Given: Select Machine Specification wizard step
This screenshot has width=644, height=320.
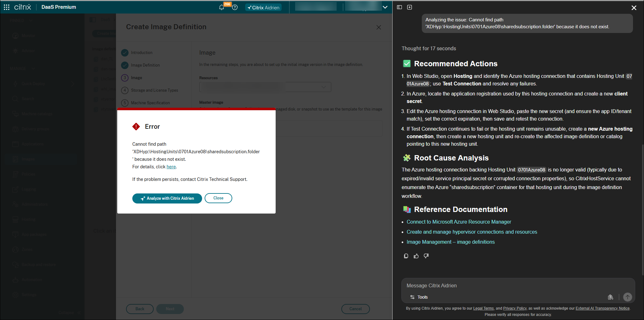Looking at the screenshot, I should (146, 103).
